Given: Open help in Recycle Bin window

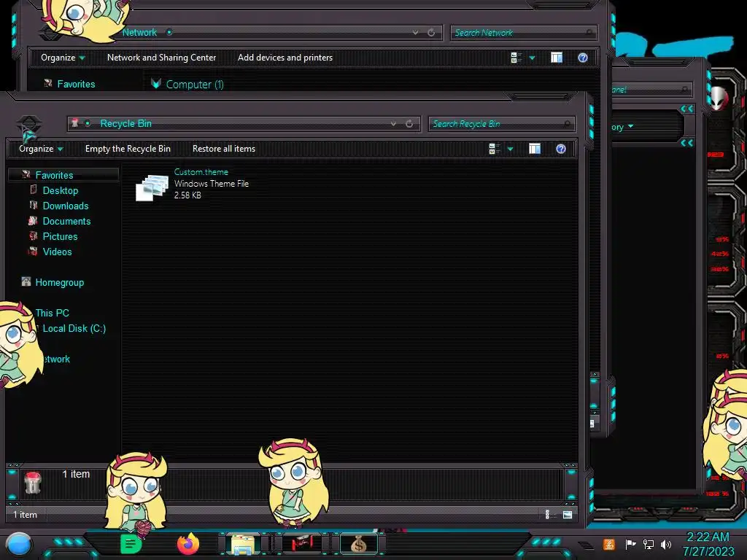Looking at the screenshot, I should point(561,149).
